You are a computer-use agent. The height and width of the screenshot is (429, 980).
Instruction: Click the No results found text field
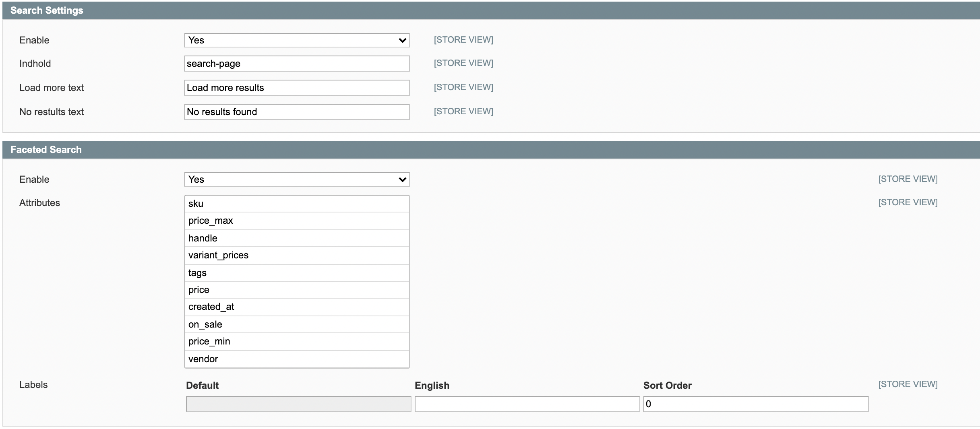297,112
